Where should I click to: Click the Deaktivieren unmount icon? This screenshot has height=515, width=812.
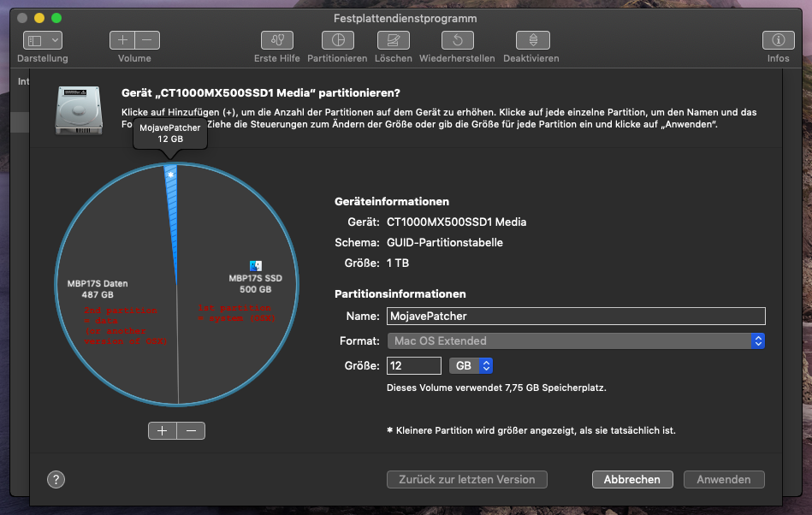pyautogui.click(x=533, y=40)
